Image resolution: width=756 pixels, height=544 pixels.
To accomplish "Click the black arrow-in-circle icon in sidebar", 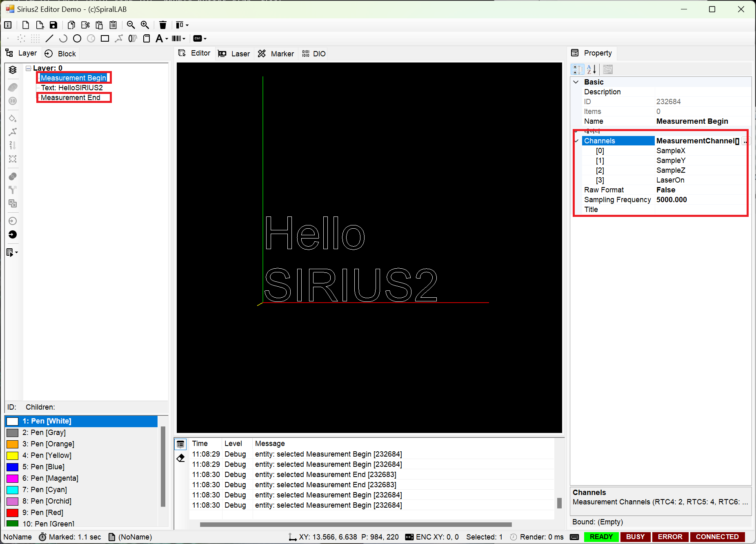I will pyautogui.click(x=13, y=234).
